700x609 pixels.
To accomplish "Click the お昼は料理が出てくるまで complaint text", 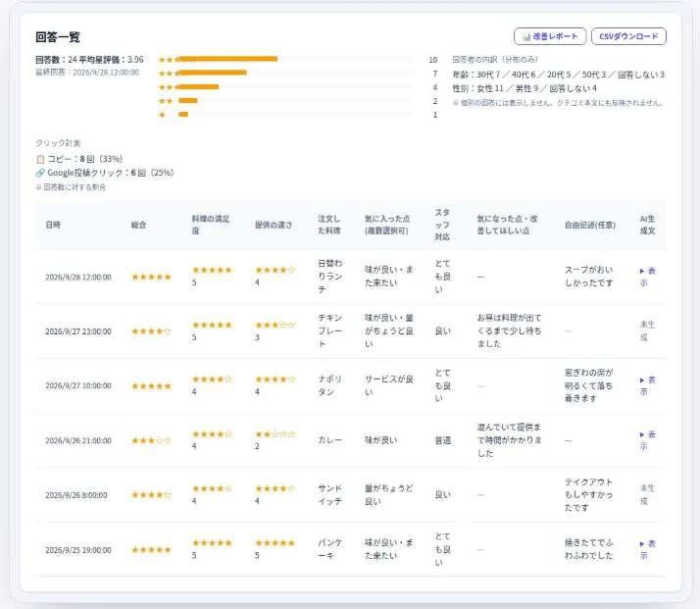I will (510, 330).
